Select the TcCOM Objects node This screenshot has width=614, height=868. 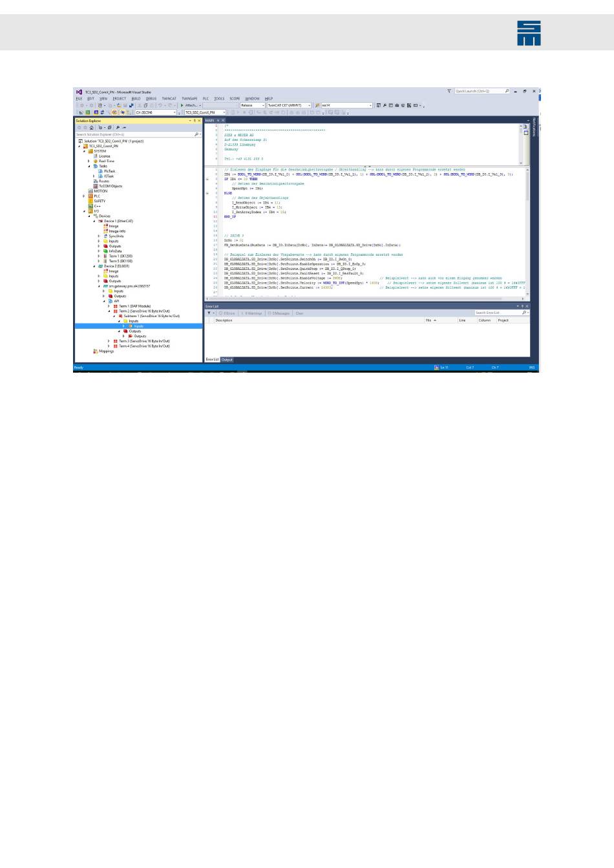[x=110, y=186]
